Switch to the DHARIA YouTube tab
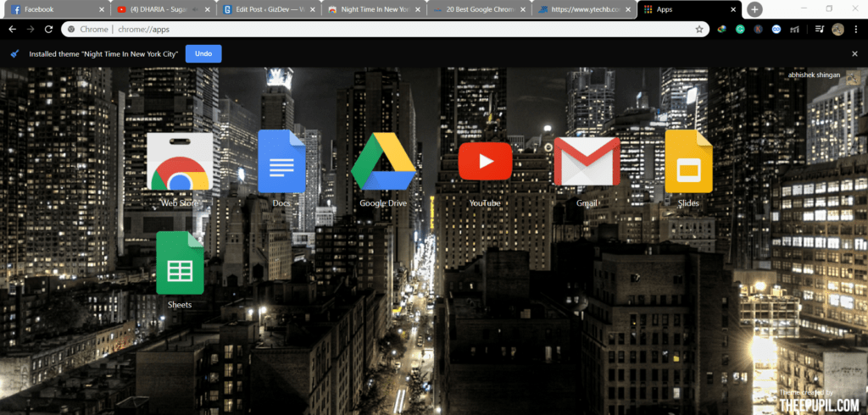 163,9
